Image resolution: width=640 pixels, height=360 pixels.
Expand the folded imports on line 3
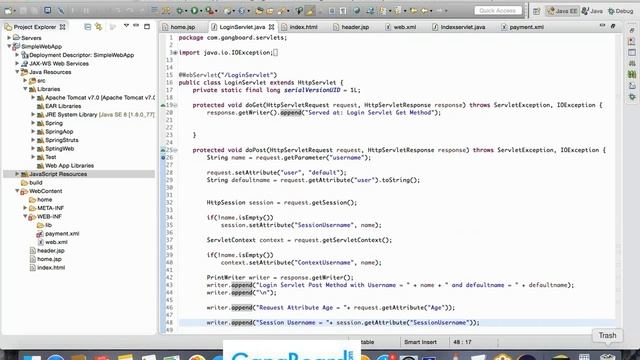[175, 53]
